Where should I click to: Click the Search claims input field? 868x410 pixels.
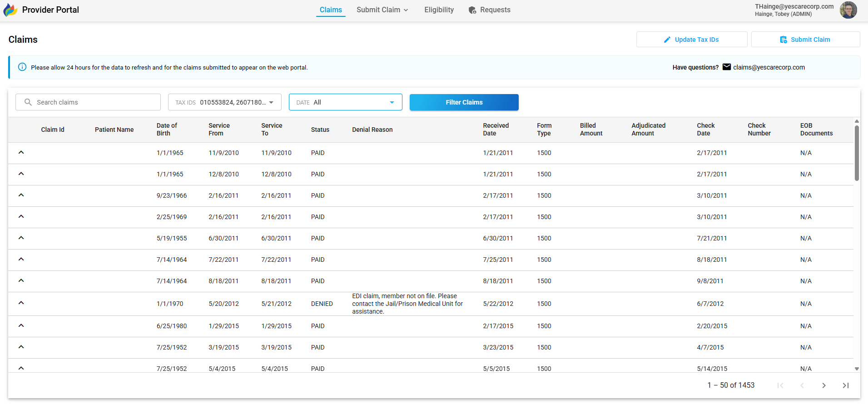(88, 102)
